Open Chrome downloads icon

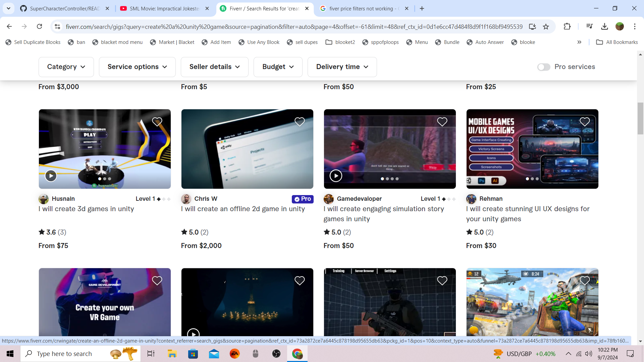[604, 26]
